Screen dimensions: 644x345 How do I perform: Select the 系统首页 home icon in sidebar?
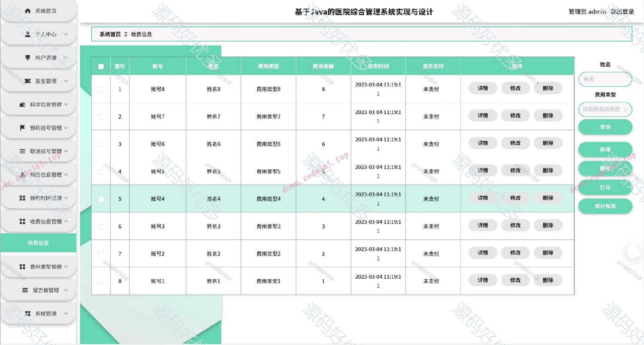point(28,10)
